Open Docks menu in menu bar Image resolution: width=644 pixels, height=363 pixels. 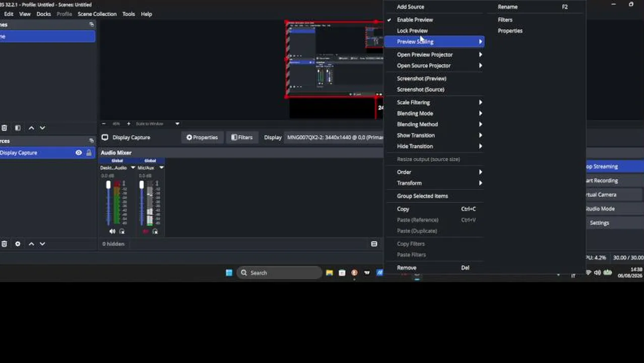[43, 14]
